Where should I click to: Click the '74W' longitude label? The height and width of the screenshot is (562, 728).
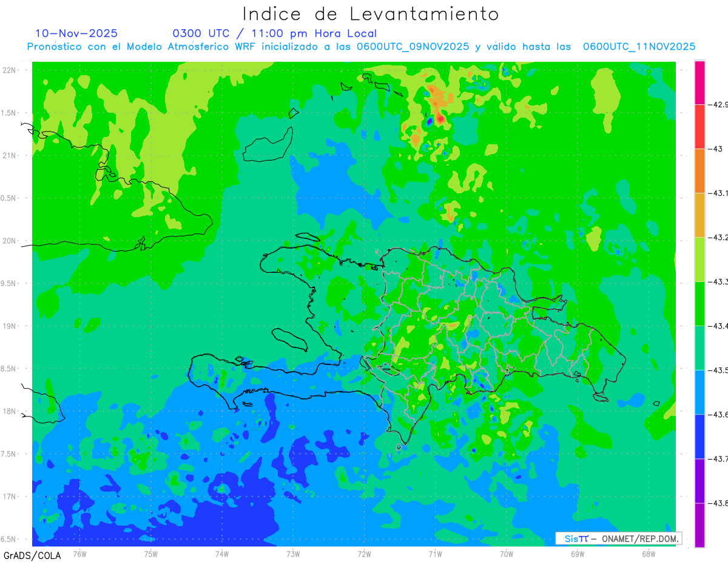tap(222, 554)
